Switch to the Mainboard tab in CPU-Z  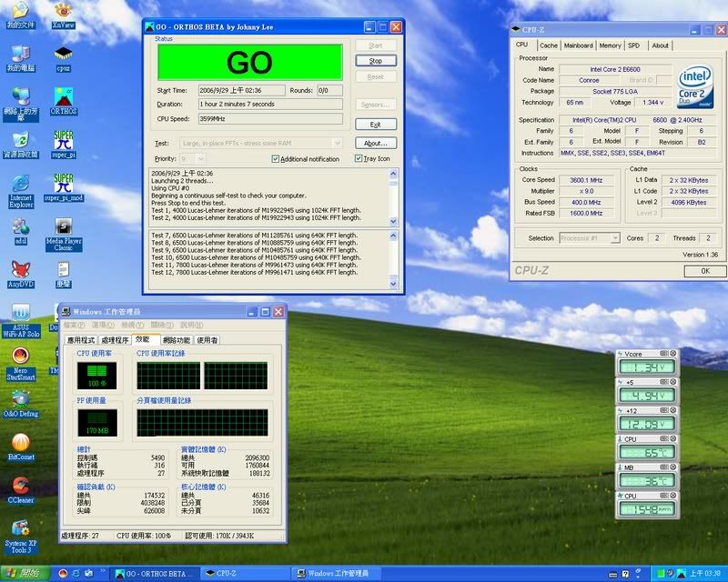[x=578, y=45]
